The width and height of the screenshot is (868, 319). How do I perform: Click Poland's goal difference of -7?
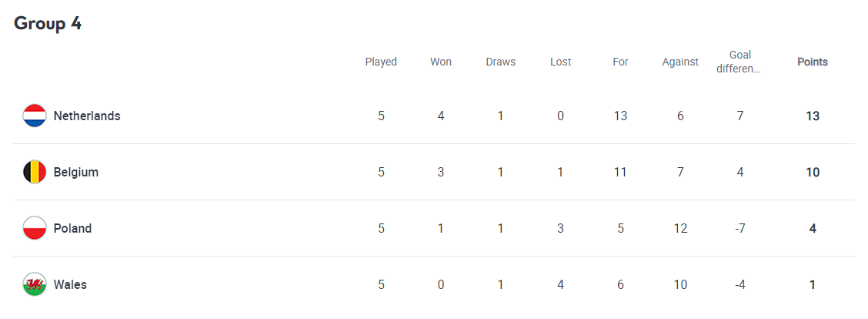point(739,228)
